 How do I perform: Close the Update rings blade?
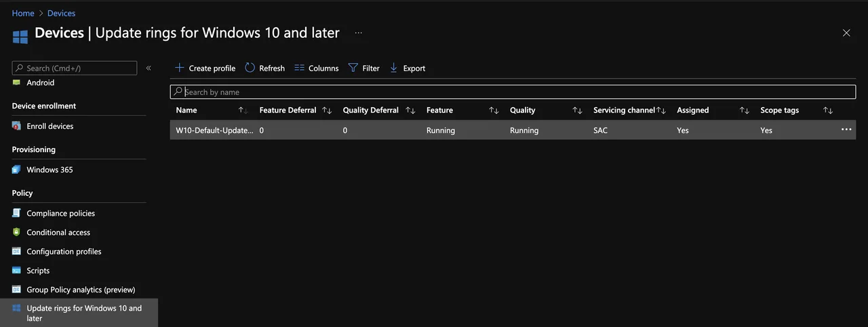pyautogui.click(x=846, y=33)
